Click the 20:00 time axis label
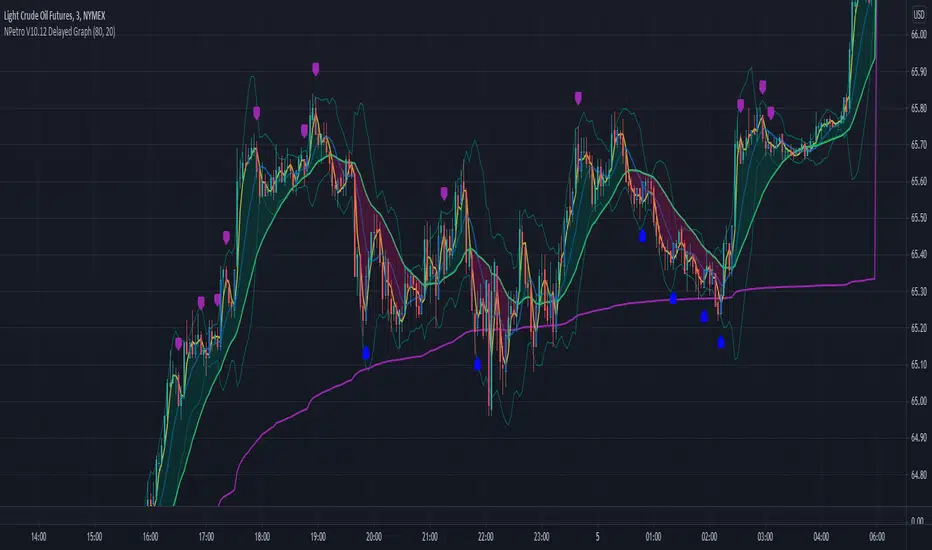The height and width of the screenshot is (550, 932). point(374,537)
